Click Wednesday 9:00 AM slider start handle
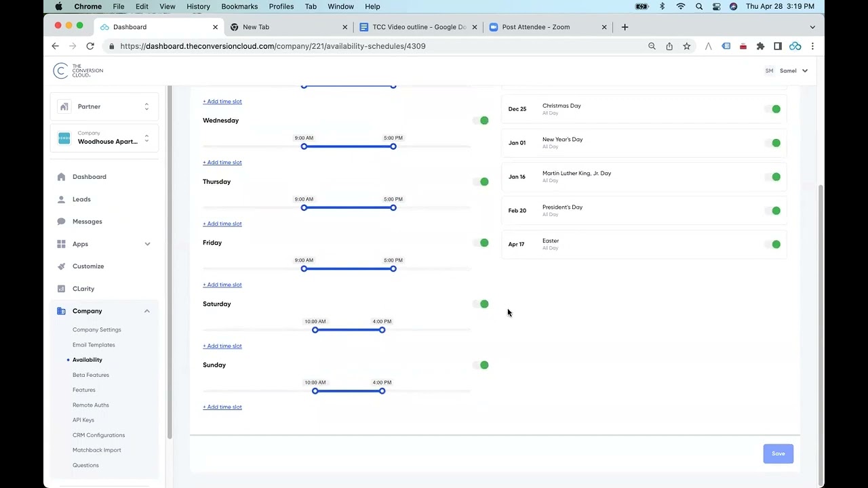 point(304,146)
